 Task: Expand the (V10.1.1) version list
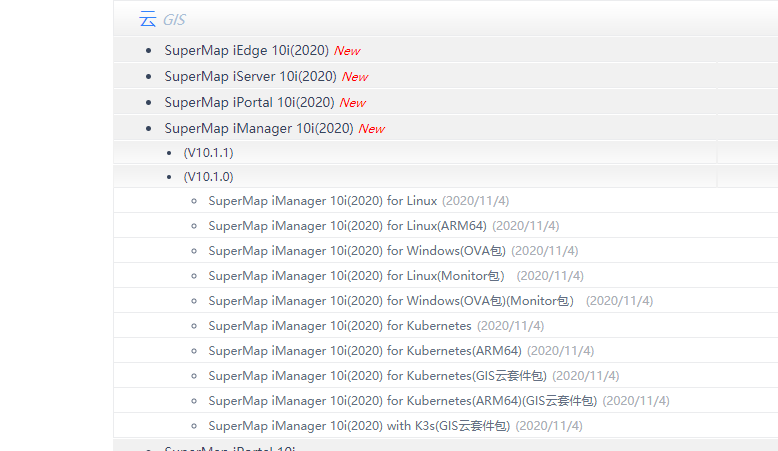[208, 153]
